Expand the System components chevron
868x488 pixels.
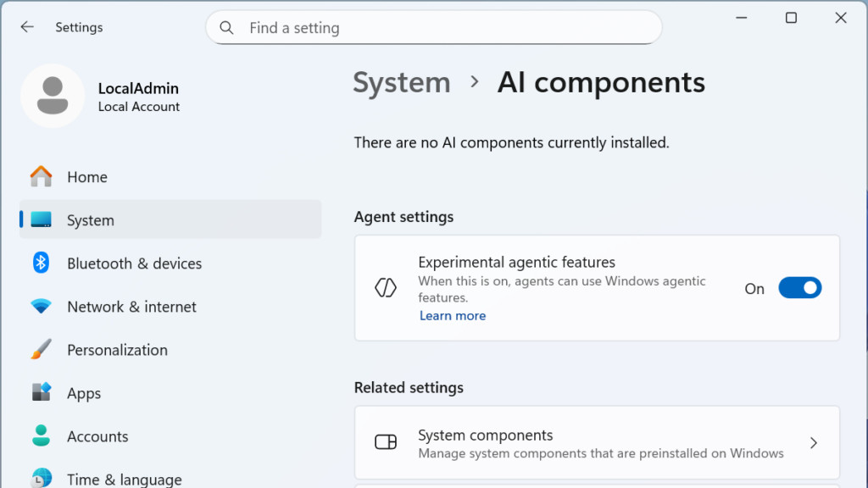pos(813,442)
